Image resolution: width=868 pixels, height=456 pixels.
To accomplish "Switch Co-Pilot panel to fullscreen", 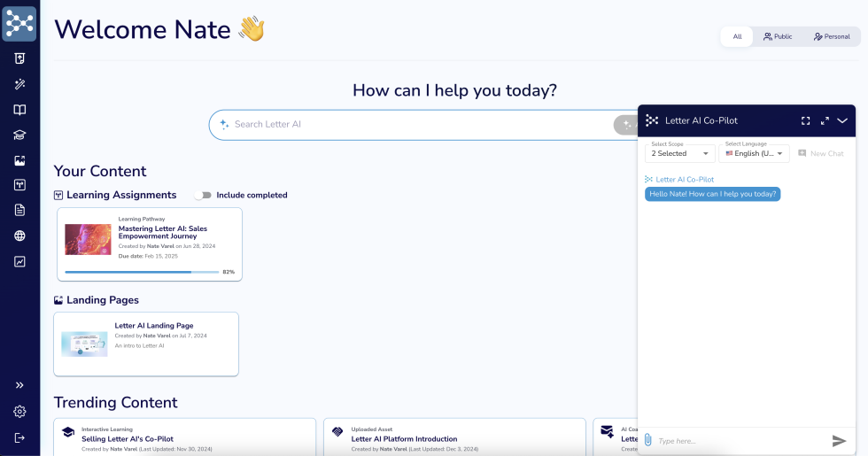I will [x=805, y=120].
